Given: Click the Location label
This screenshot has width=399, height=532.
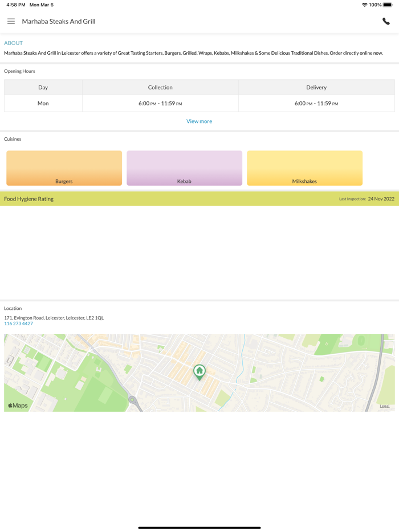Looking at the screenshot, I should (x=13, y=308).
